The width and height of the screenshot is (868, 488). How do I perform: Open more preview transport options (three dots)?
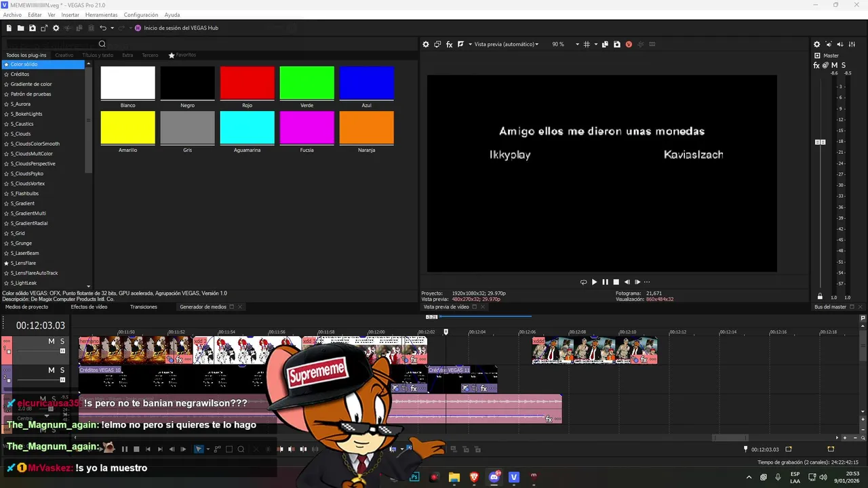[646, 282]
